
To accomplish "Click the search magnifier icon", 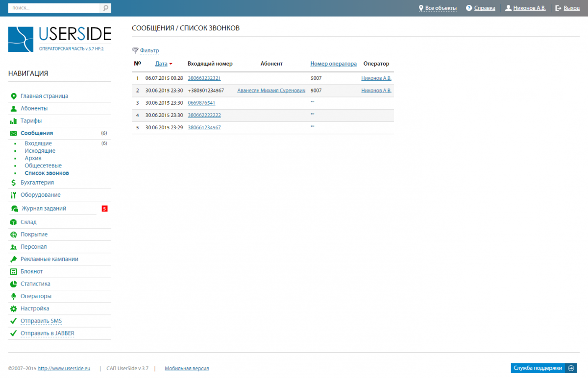I will click(x=105, y=8).
